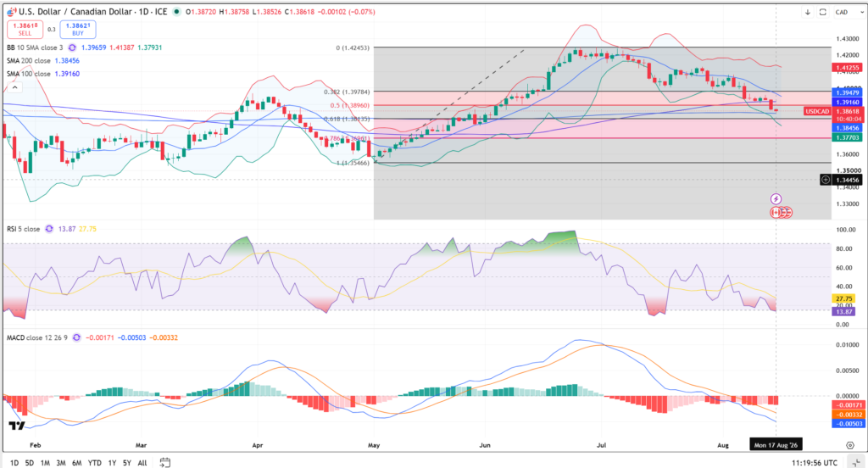Select the YTD time range
Viewport: 868px width, 468px height.
pos(95,462)
